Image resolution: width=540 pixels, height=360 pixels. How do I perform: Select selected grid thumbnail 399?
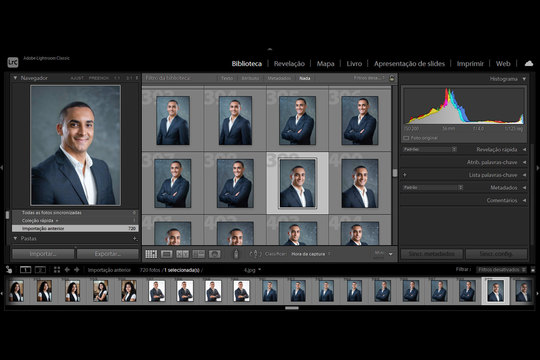pos(298,183)
